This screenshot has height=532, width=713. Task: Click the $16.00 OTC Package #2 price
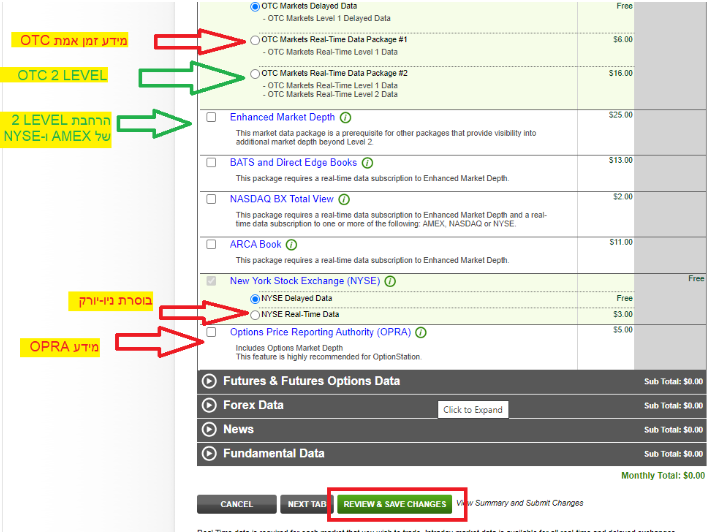coord(621,73)
